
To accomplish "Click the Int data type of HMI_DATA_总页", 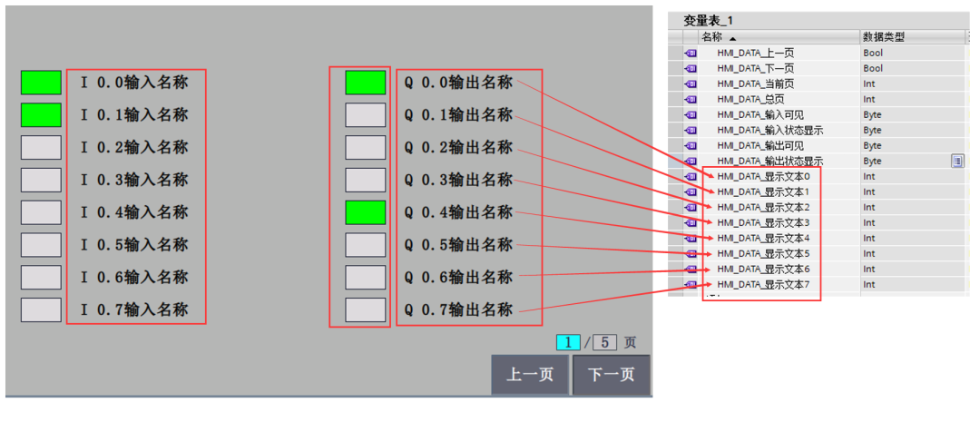I will (x=869, y=100).
